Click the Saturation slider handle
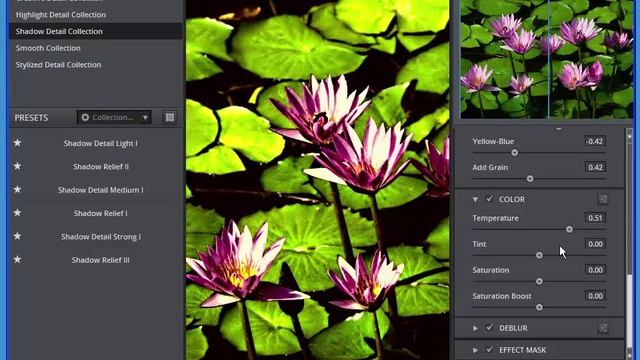 click(x=539, y=281)
